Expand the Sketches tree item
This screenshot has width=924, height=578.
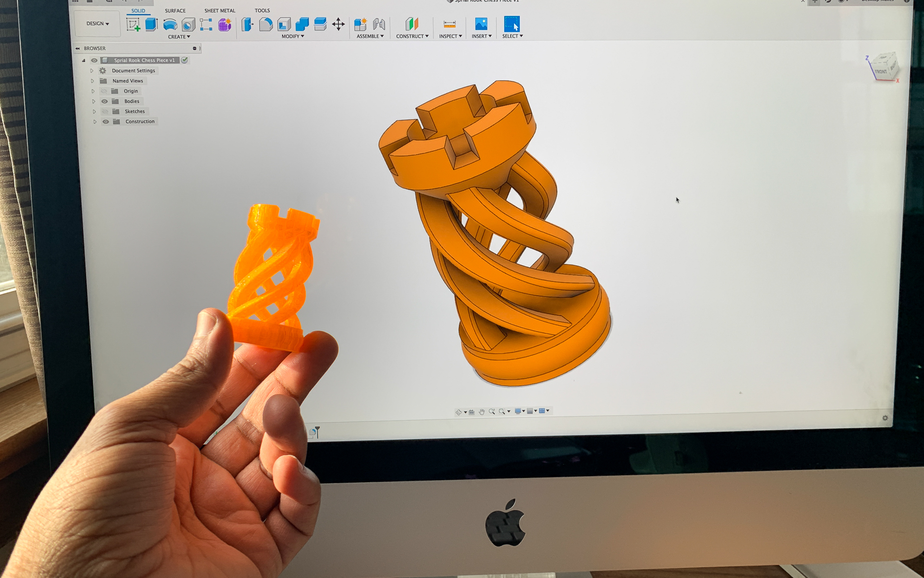coord(90,111)
